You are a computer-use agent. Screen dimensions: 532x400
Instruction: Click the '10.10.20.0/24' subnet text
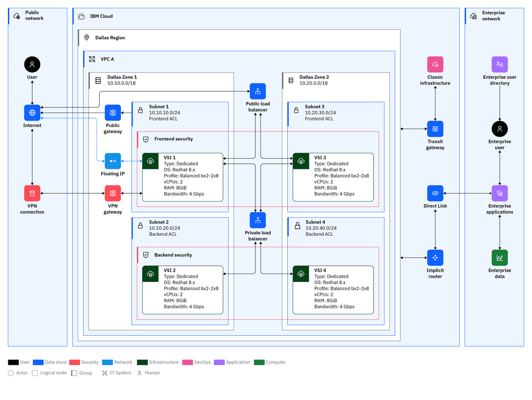tap(164, 228)
